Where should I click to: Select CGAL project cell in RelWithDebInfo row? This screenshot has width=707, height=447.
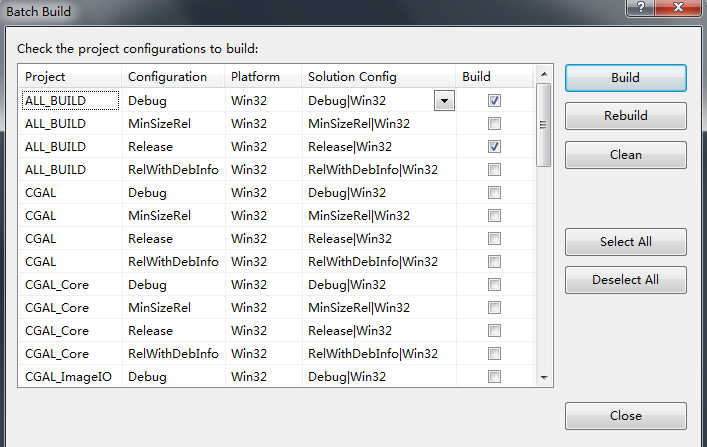click(x=70, y=262)
